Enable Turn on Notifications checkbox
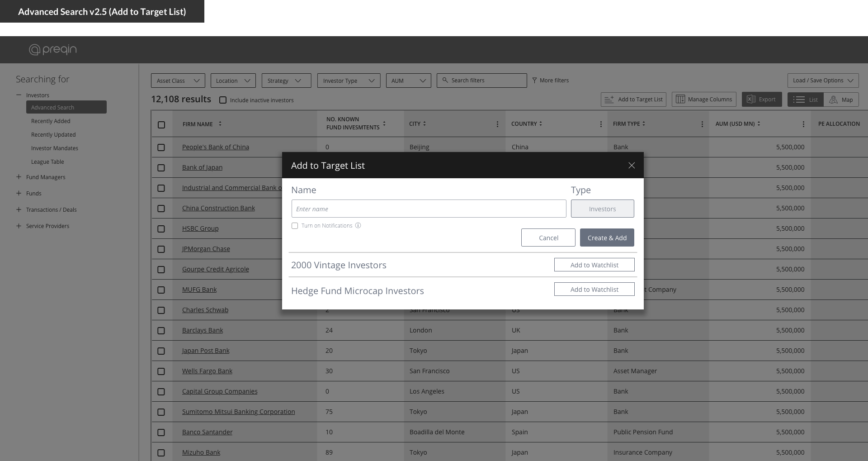Screen dimensions: 868x461 295,226
